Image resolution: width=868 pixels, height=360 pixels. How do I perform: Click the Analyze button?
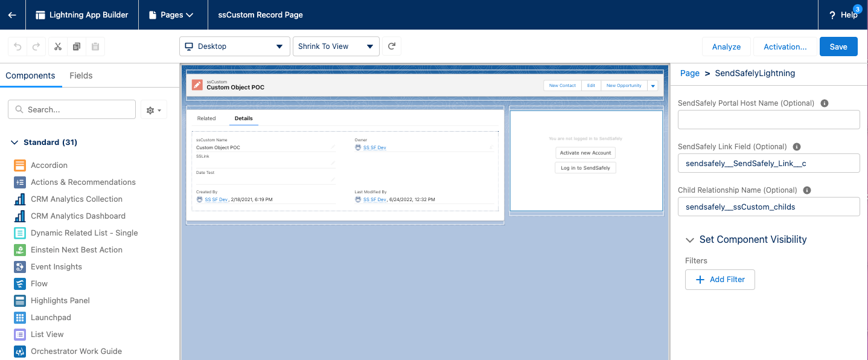pyautogui.click(x=726, y=47)
